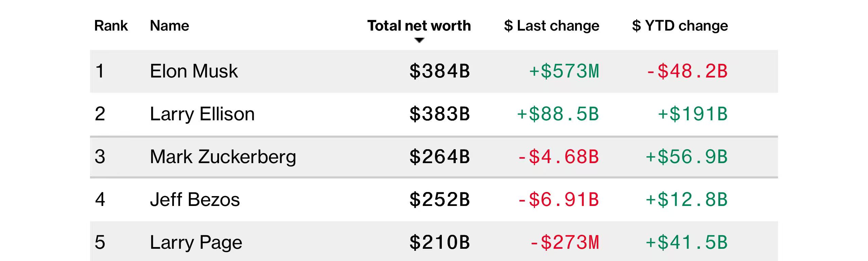Viewport: 868px width, 261px height.
Task: Click Elon Musk's -$48.2B YTD change
Action: tap(687, 71)
